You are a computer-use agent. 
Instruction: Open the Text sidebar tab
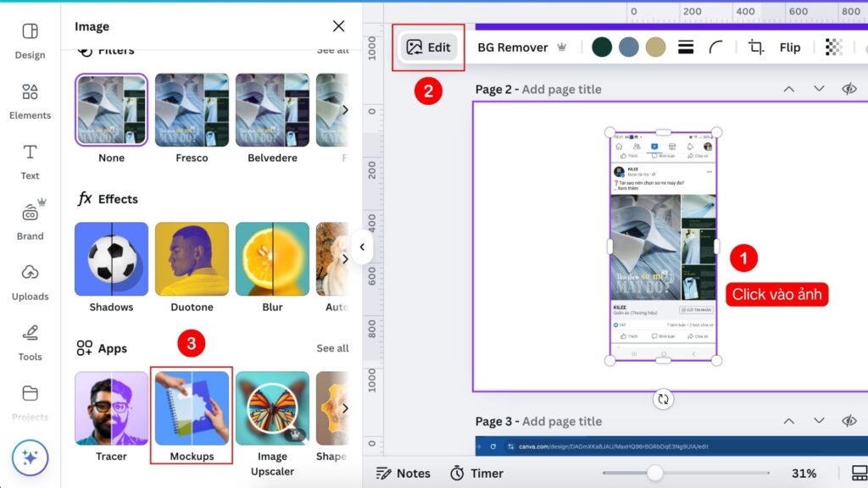[30, 162]
